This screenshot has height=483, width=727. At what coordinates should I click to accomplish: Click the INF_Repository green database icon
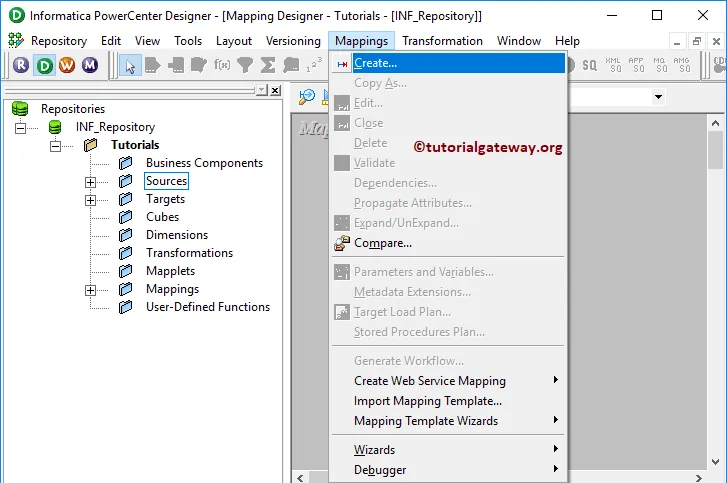(55, 127)
